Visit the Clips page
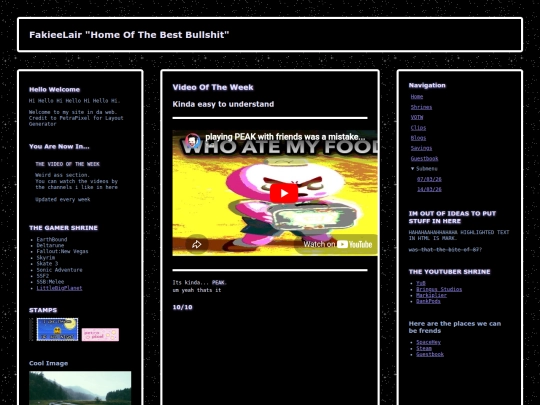Screen dimensions: 540x405 pyautogui.click(x=418, y=128)
